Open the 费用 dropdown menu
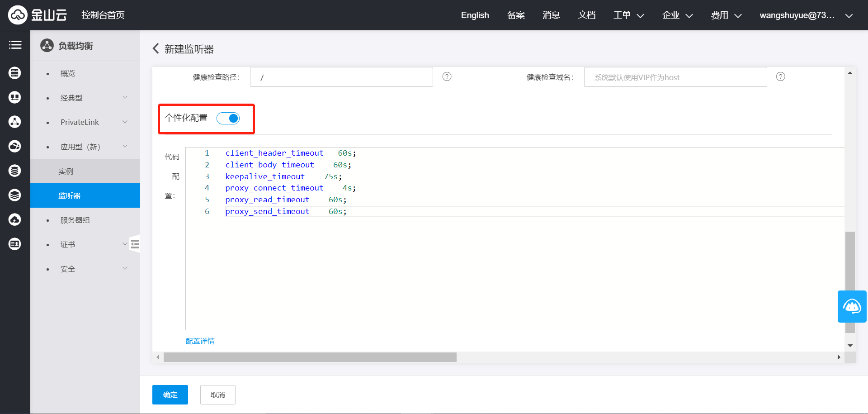Screen dimensions: 868x414 [x=726, y=15]
